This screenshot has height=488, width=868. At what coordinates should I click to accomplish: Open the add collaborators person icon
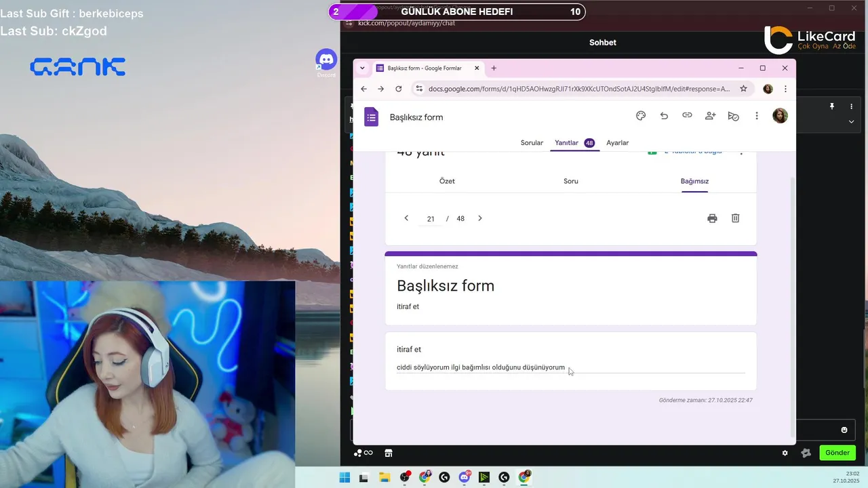(710, 116)
